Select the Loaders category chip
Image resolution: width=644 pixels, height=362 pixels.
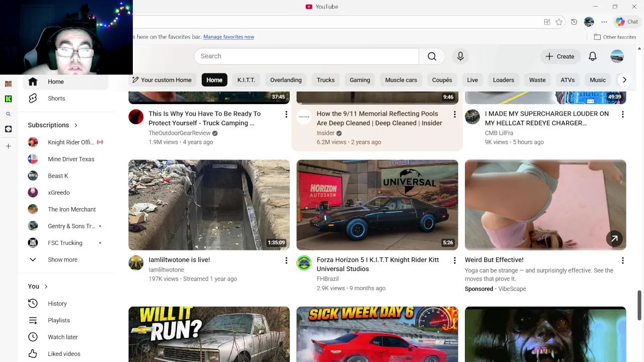[504, 80]
